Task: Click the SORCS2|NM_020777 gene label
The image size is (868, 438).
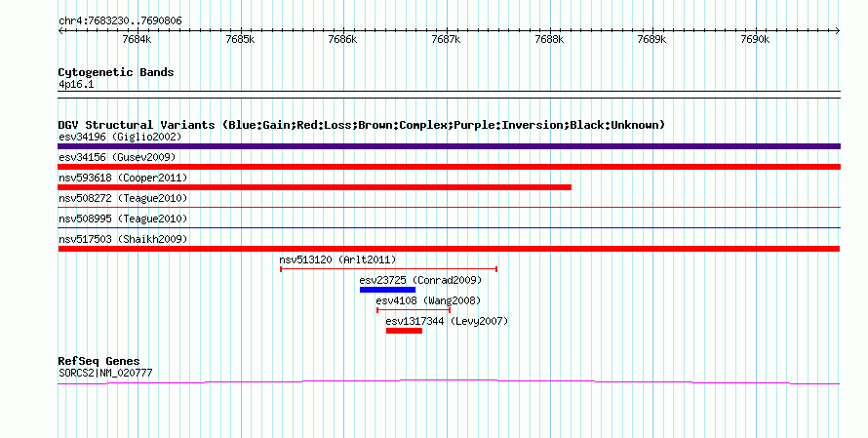Action: coord(105,374)
